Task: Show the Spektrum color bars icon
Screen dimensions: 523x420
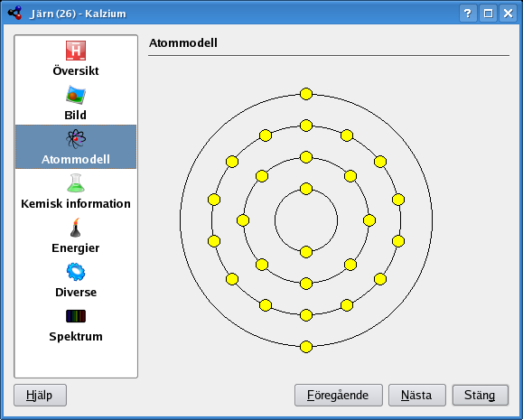Action: (x=76, y=316)
